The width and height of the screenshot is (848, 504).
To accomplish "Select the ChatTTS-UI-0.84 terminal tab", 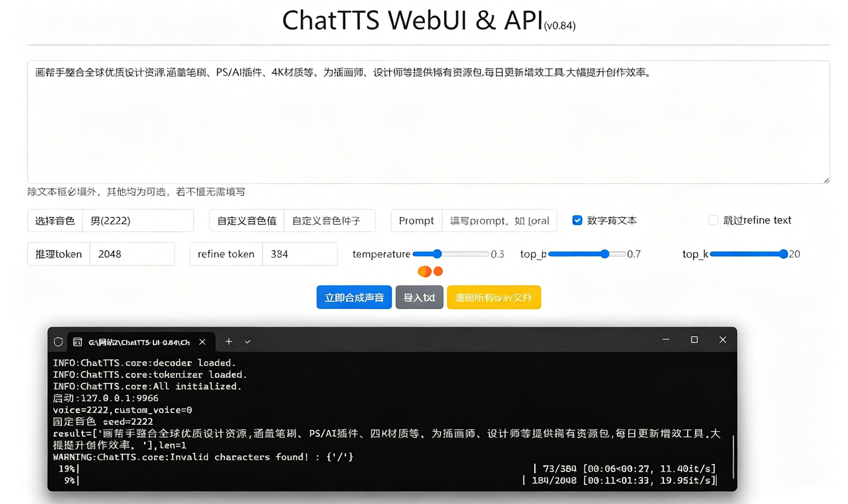I will [141, 342].
